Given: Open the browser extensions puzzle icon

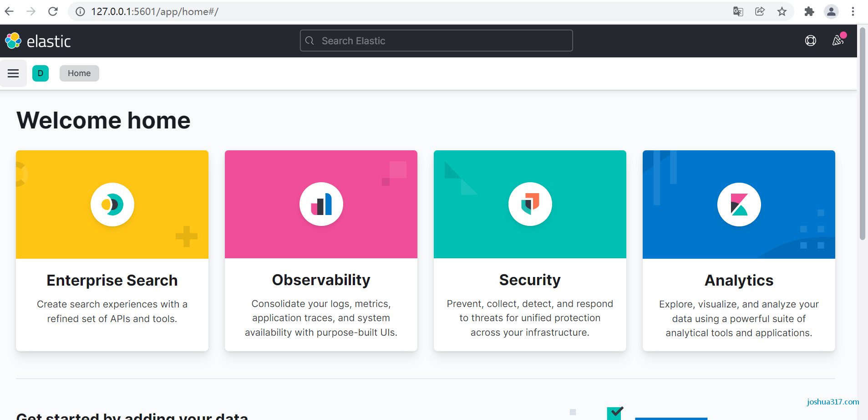Looking at the screenshot, I should pos(809,11).
